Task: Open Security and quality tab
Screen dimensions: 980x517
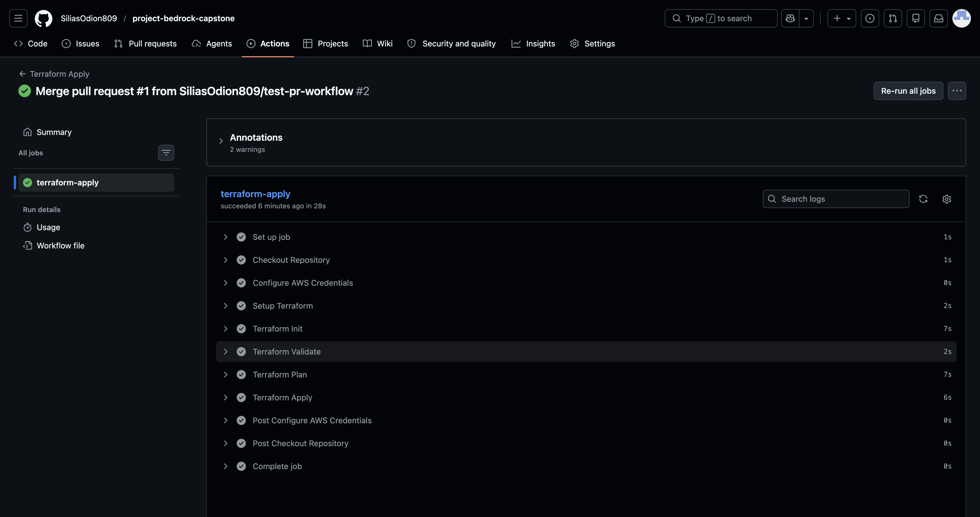Action: coord(452,44)
